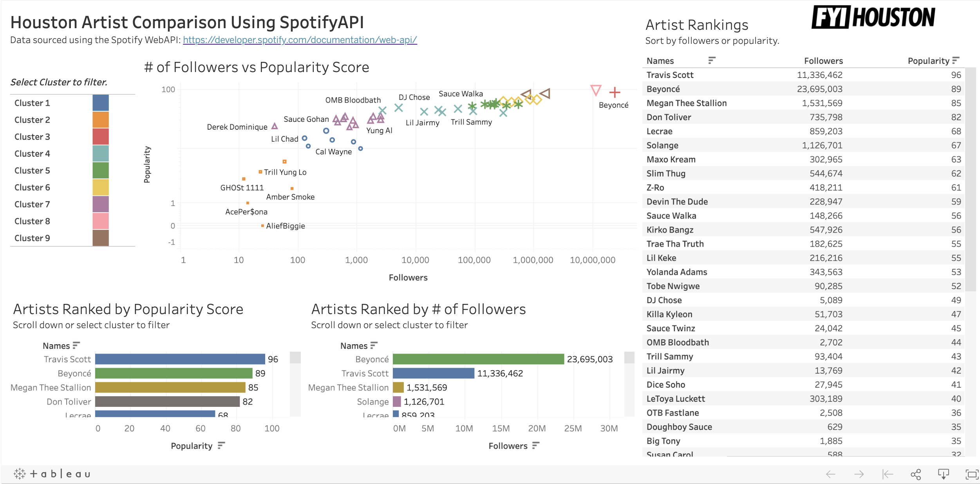Click GHOSt 1111 label in scatter plot
This screenshot has height=484, width=980.
[242, 188]
